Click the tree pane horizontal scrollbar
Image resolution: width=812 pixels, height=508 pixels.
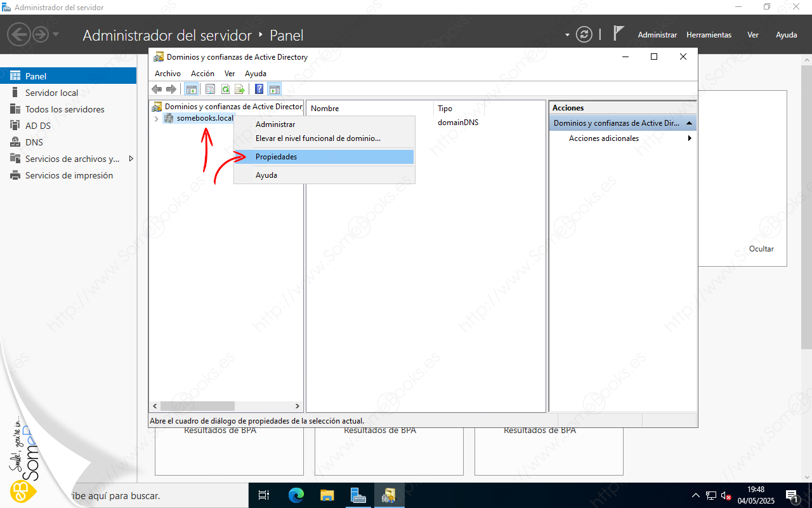pyautogui.click(x=197, y=406)
